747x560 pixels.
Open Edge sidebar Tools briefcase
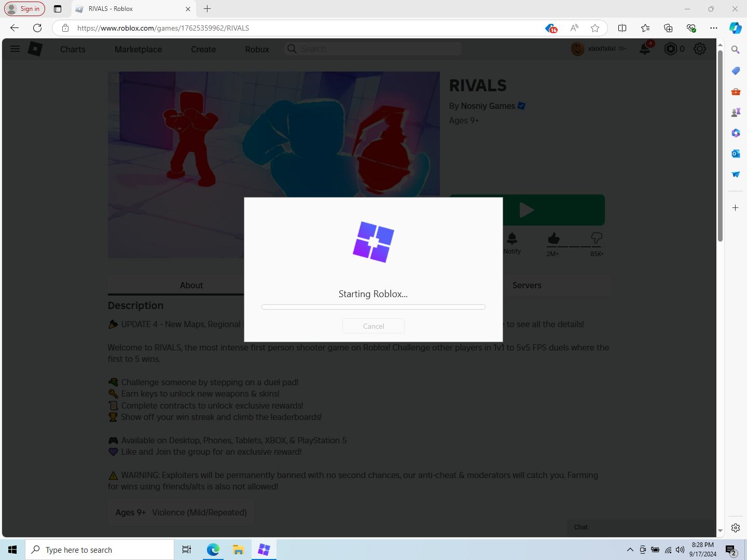[x=736, y=91]
